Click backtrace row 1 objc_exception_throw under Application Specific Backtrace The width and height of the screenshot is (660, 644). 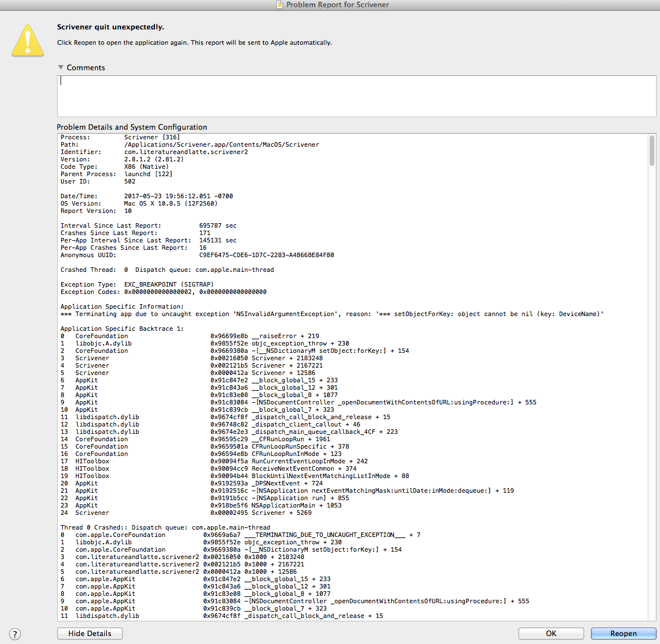204,344
